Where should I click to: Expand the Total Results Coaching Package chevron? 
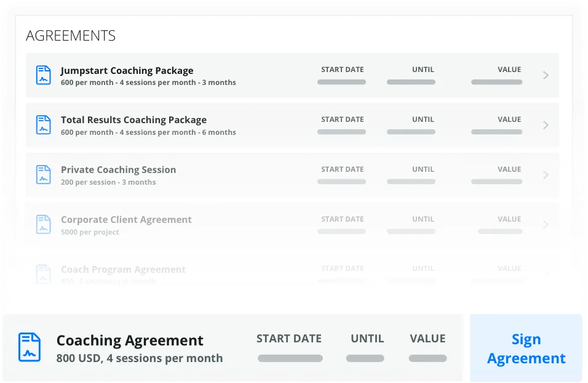point(546,125)
